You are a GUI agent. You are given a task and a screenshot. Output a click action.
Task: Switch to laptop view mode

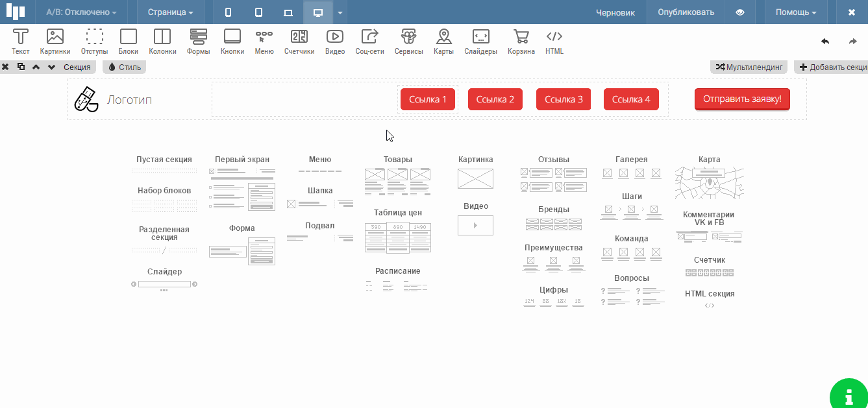pyautogui.click(x=288, y=12)
